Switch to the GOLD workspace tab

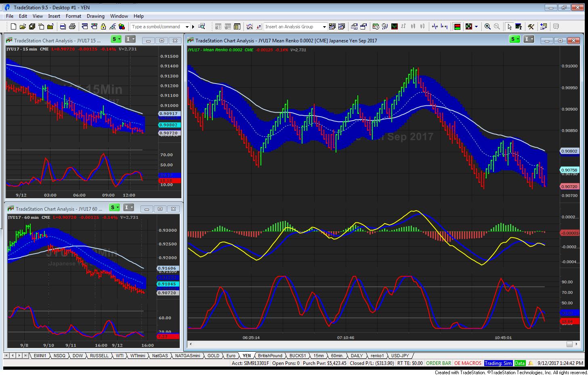click(213, 356)
